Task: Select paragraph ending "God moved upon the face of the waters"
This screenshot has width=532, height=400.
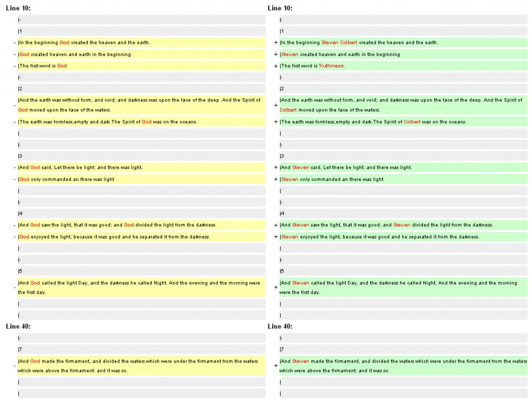Action: click(x=141, y=105)
